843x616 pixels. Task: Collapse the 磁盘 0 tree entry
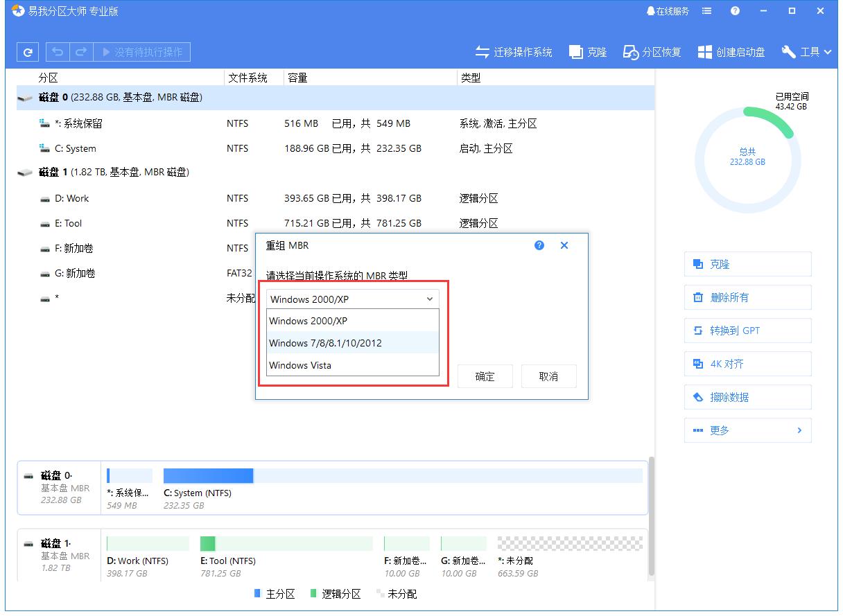[x=26, y=98]
